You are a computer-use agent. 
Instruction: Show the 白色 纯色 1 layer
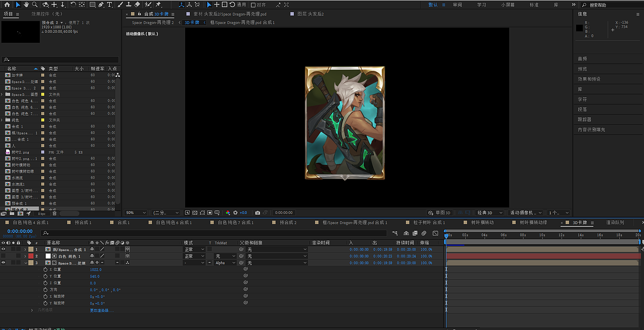[x=4, y=256]
